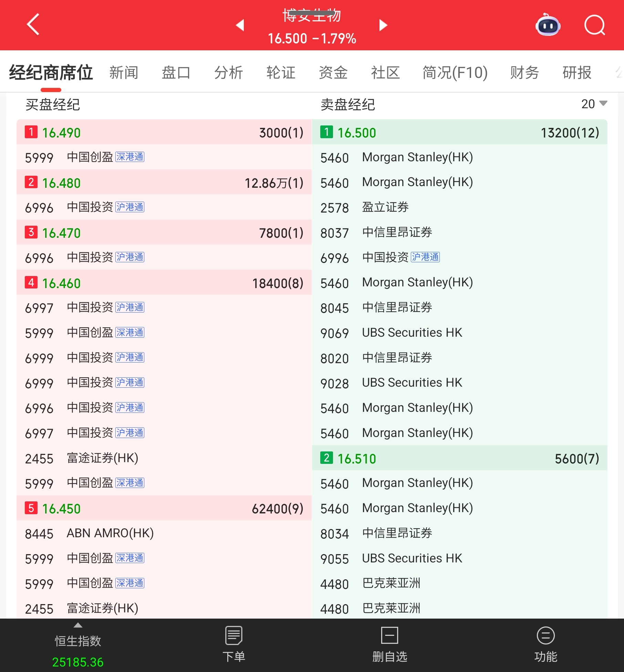Image resolution: width=624 pixels, height=672 pixels.
Task: Tap ask broker 9055 UBS Securities HK
Action: pyautogui.click(x=460, y=558)
